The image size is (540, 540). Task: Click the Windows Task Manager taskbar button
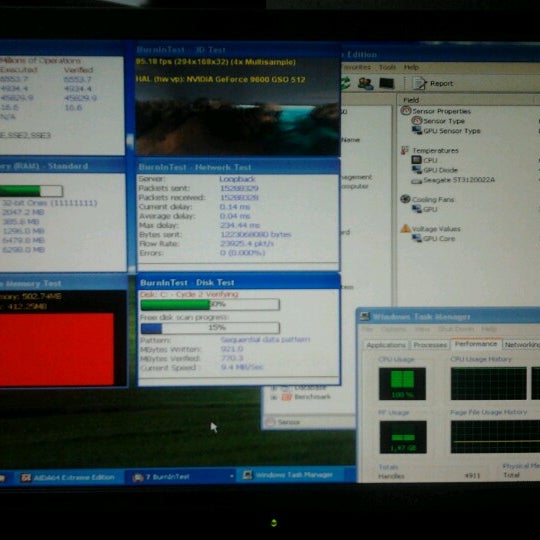click(x=291, y=475)
